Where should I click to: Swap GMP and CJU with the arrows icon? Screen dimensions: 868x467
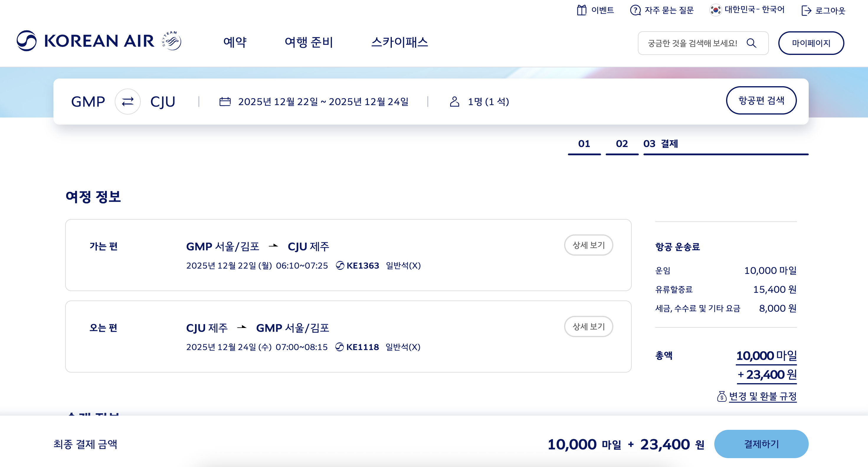click(128, 102)
